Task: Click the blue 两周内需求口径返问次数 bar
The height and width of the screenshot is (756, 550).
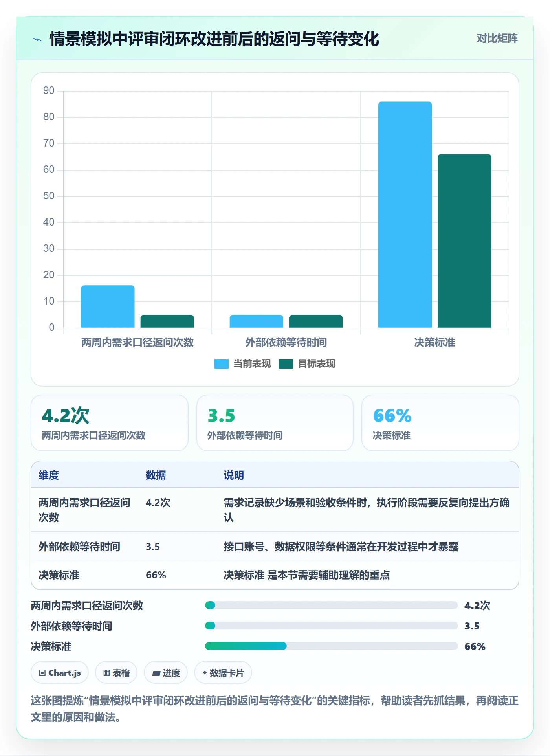Action: tap(108, 306)
